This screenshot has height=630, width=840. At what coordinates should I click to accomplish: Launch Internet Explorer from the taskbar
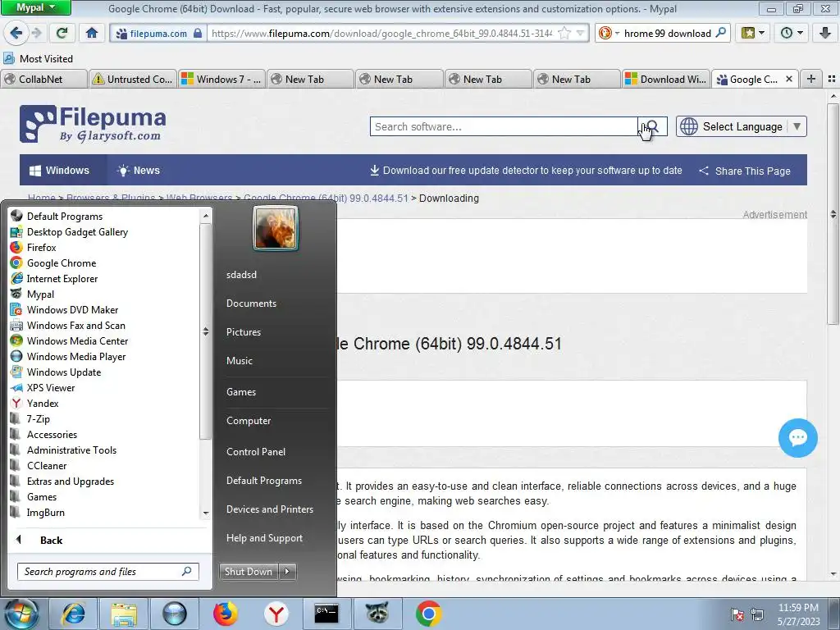tap(74, 614)
